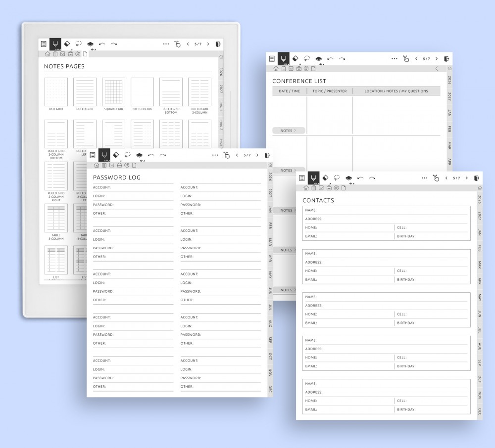Select the Eraser tool

pyautogui.click(x=116, y=155)
